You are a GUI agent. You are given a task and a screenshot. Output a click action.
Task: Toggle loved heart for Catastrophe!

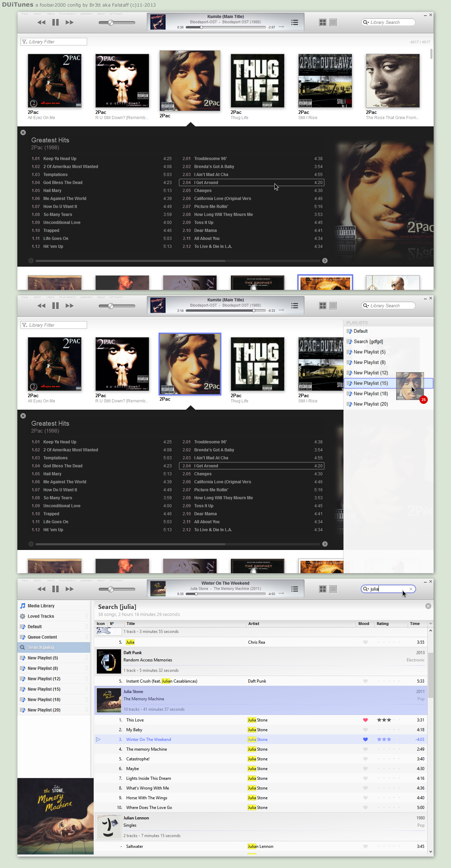coord(365,759)
